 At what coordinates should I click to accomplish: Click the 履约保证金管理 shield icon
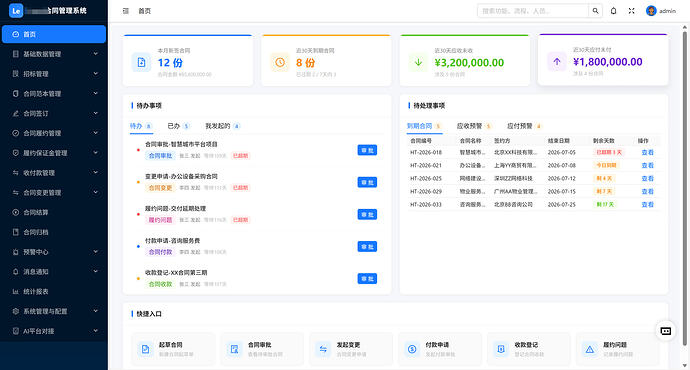click(16, 153)
